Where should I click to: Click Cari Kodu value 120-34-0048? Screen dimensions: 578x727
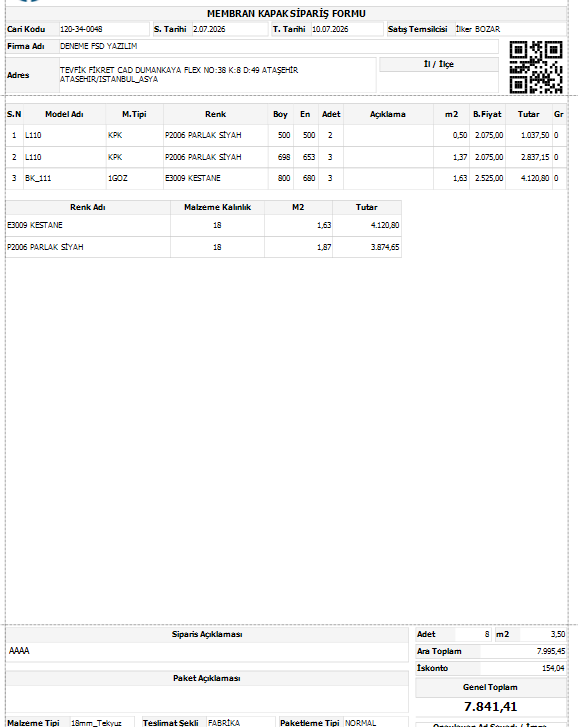click(x=81, y=29)
